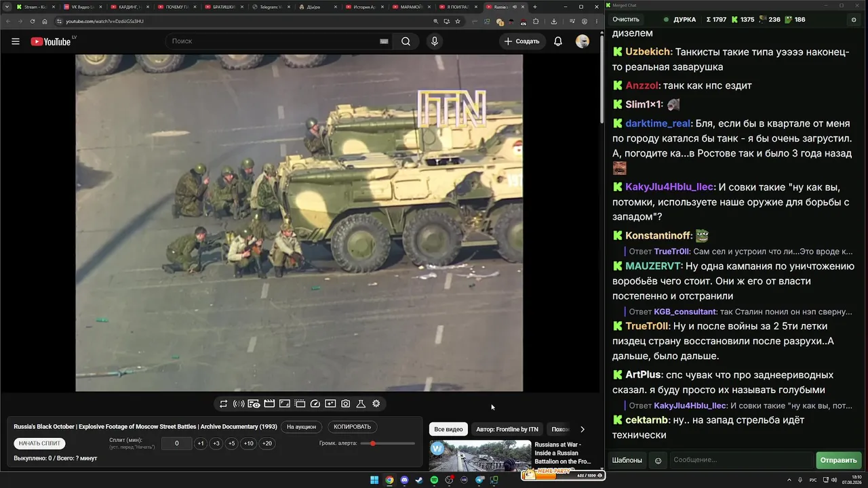Viewport: 868px width, 488px height.
Task: Click the Очистить button in chat
Action: [x=626, y=20]
